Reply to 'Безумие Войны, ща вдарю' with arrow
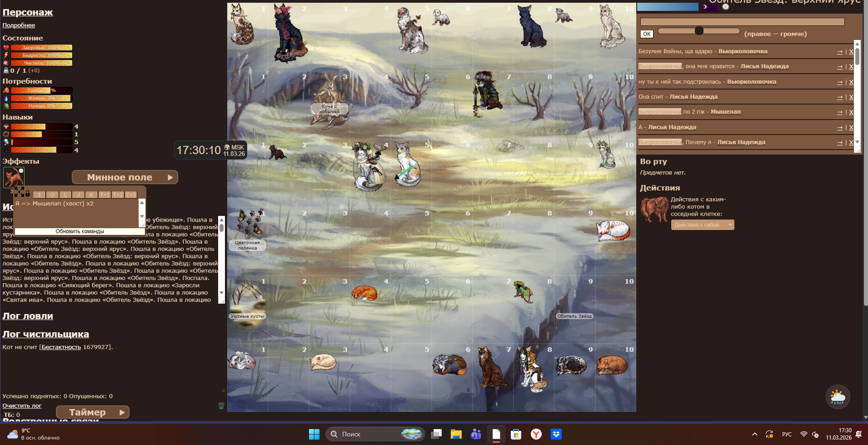This screenshot has width=868, height=445. tap(840, 52)
